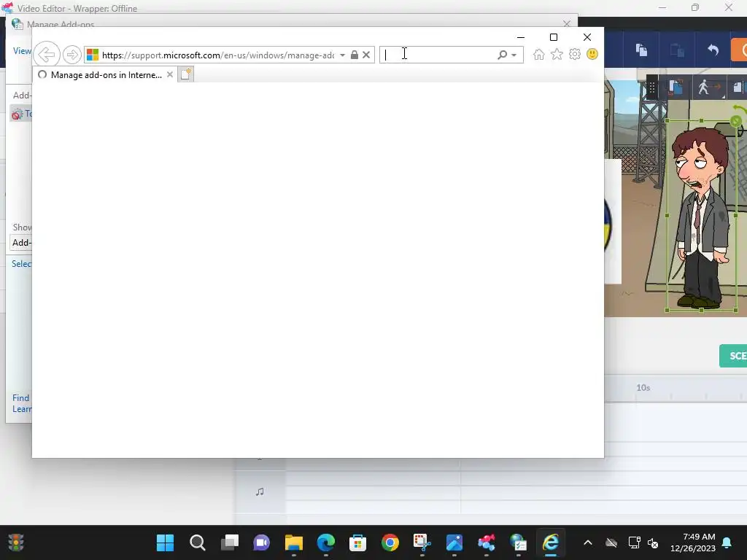Screen dimensions: 747x560
Task: Click the character swap icon above stage
Action: pyautogui.click(x=676, y=87)
